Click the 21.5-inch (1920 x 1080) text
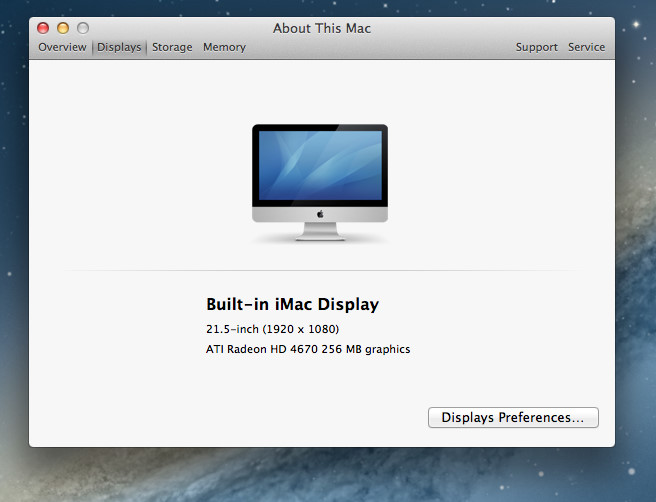 272,329
